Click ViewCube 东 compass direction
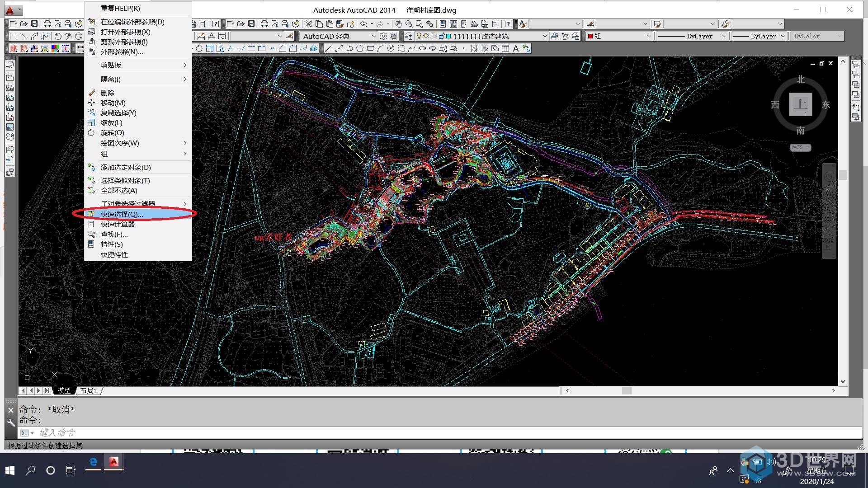 point(826,104)
